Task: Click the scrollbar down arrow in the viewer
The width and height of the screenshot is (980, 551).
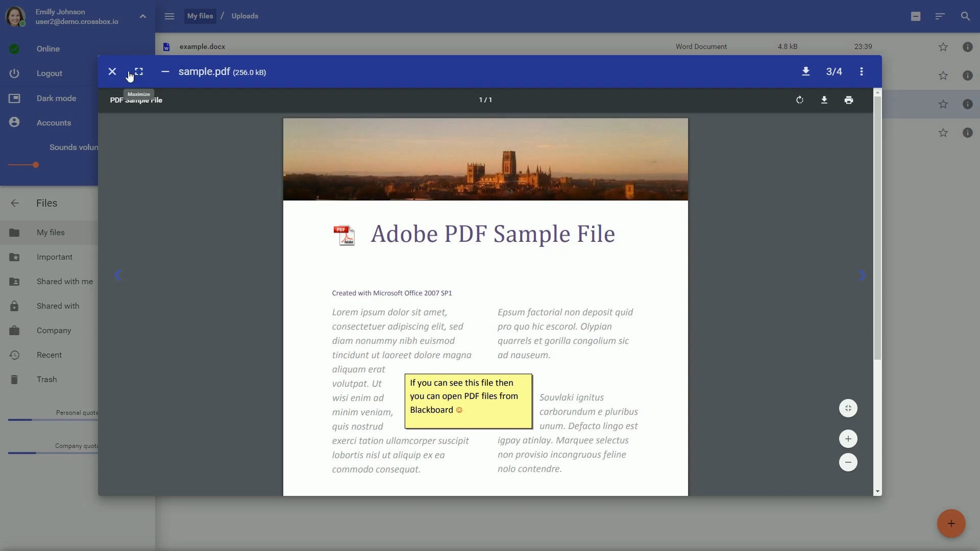Action: pos(877,491)
